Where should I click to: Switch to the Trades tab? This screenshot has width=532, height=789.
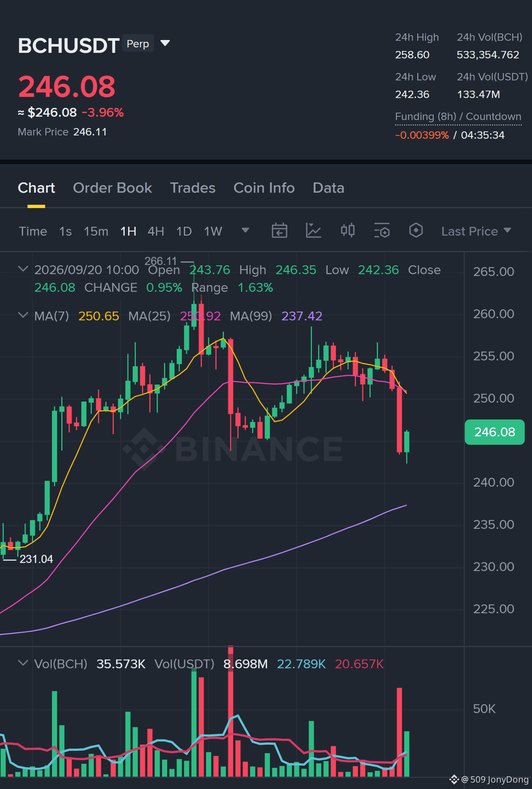193,188
